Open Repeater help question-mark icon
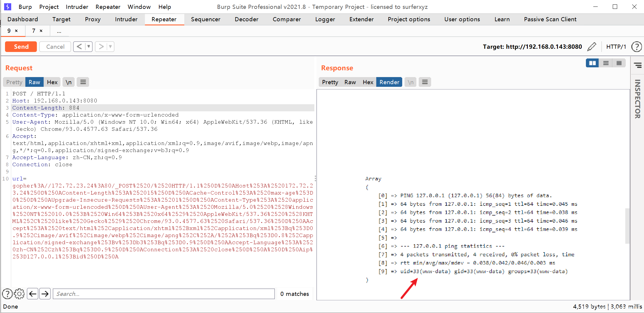This screenshot has height=313, width=644. (637, 47)
